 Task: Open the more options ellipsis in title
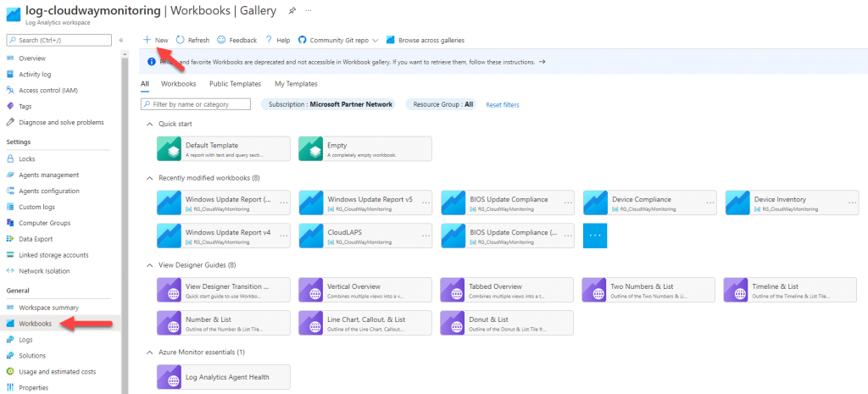309,10
